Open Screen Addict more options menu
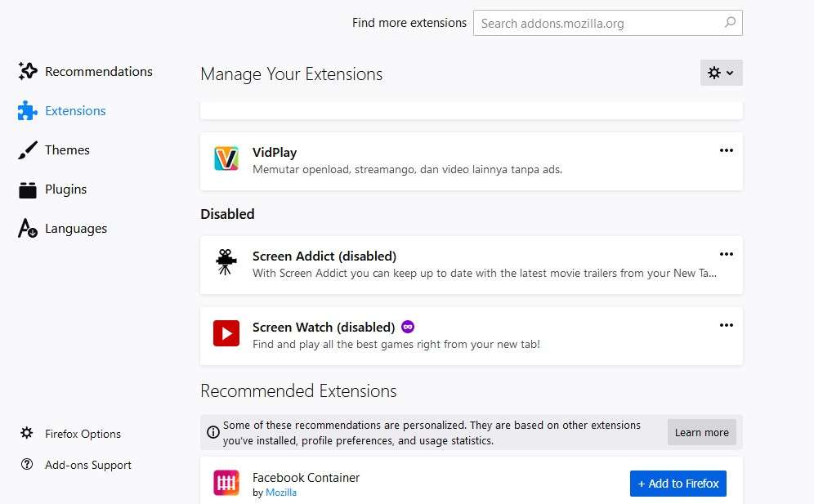814x504 pixels. tap(727, 254)
